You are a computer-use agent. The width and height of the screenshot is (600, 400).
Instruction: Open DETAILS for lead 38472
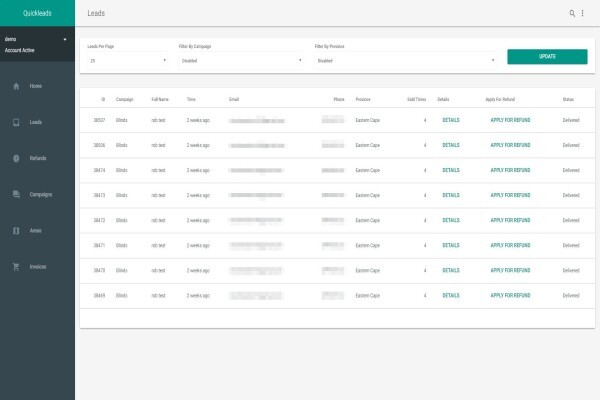(451, 220)
